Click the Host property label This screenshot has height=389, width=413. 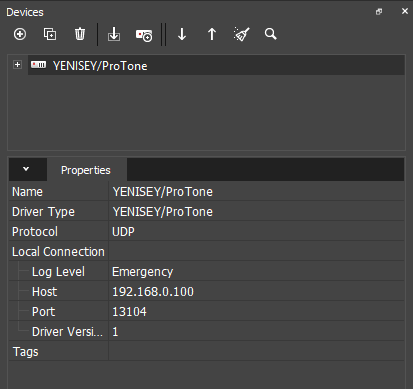pos(44,292)
